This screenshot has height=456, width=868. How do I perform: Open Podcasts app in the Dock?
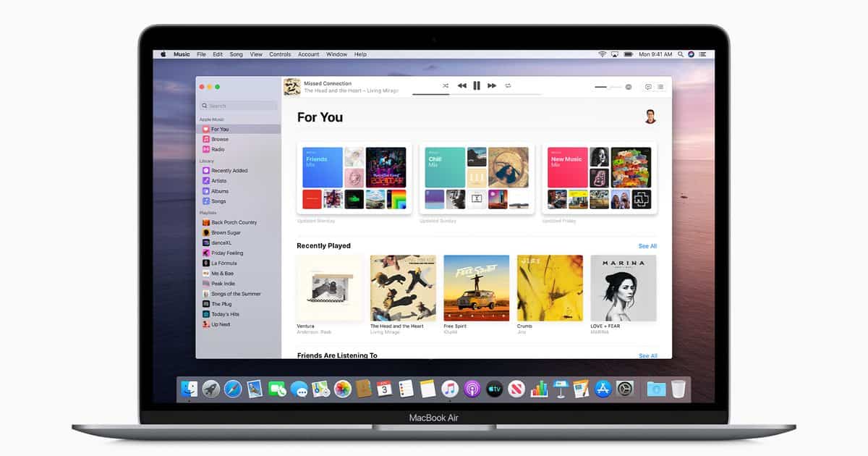pyautogui.click(x=472, y=389)
